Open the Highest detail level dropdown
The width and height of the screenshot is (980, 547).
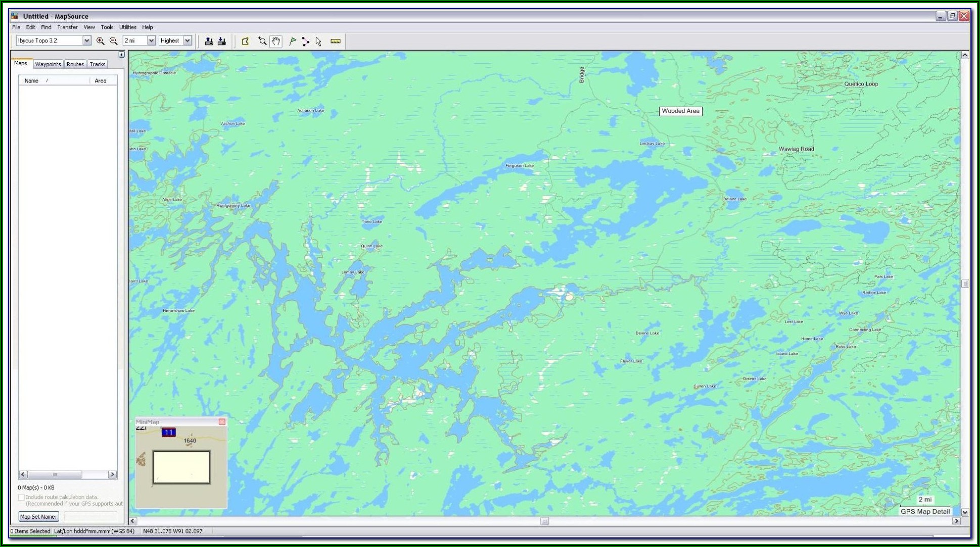pos(188,40)
